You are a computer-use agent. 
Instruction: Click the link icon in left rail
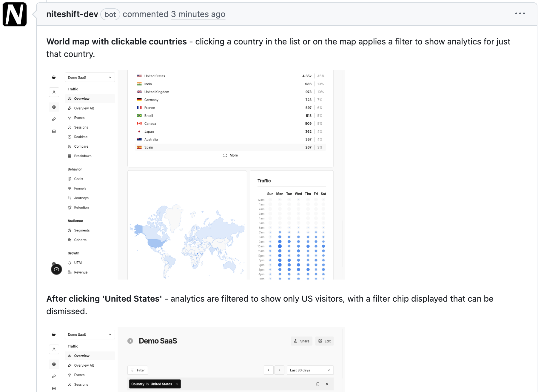(54, 119)
